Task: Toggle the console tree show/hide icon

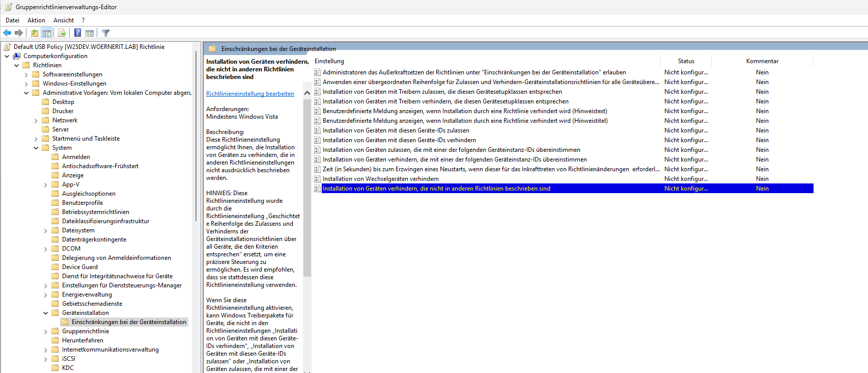Action: (x=46, y=33)
